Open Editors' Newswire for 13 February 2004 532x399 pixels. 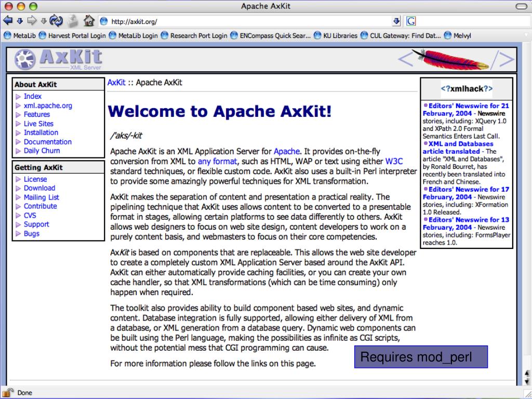pyautogui.click(x=466, y=223)
